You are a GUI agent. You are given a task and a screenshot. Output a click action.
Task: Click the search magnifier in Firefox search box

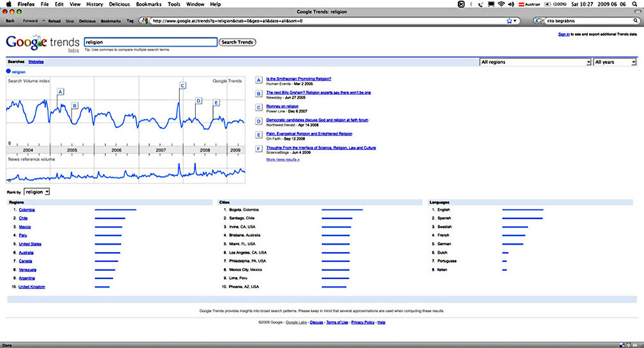pyautogui.click(x=636, y=20)
